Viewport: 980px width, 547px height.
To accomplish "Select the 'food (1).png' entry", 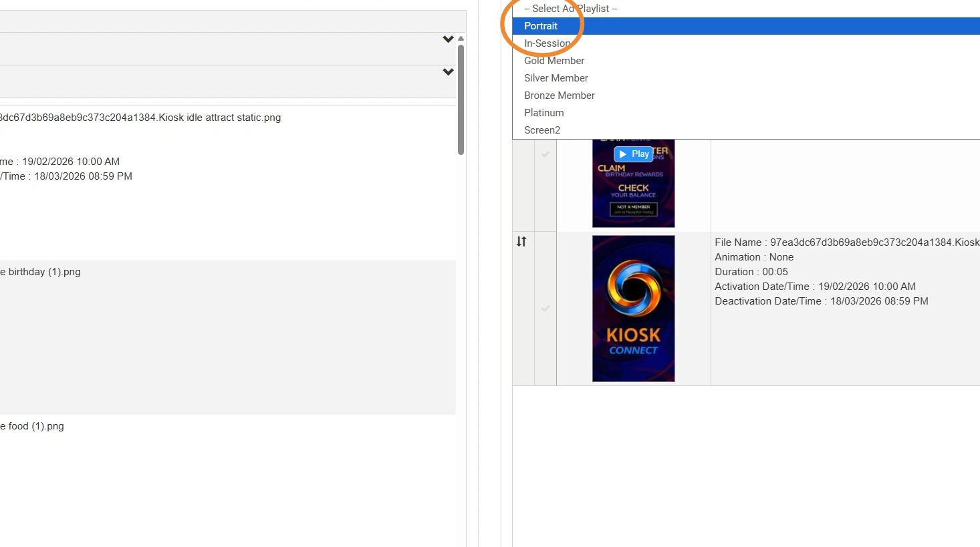I will click(x=32, y=426).
